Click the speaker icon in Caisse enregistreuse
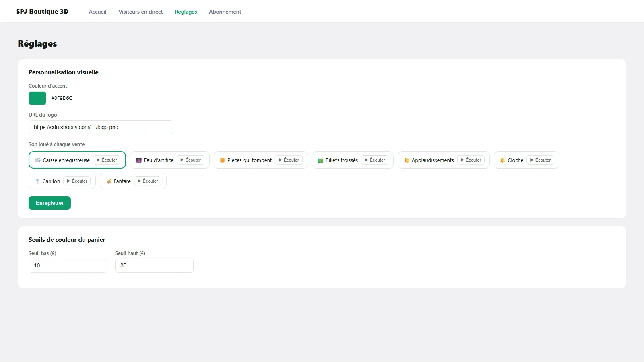The width and height of the screenshot is (644, 362). pos(38,160)
